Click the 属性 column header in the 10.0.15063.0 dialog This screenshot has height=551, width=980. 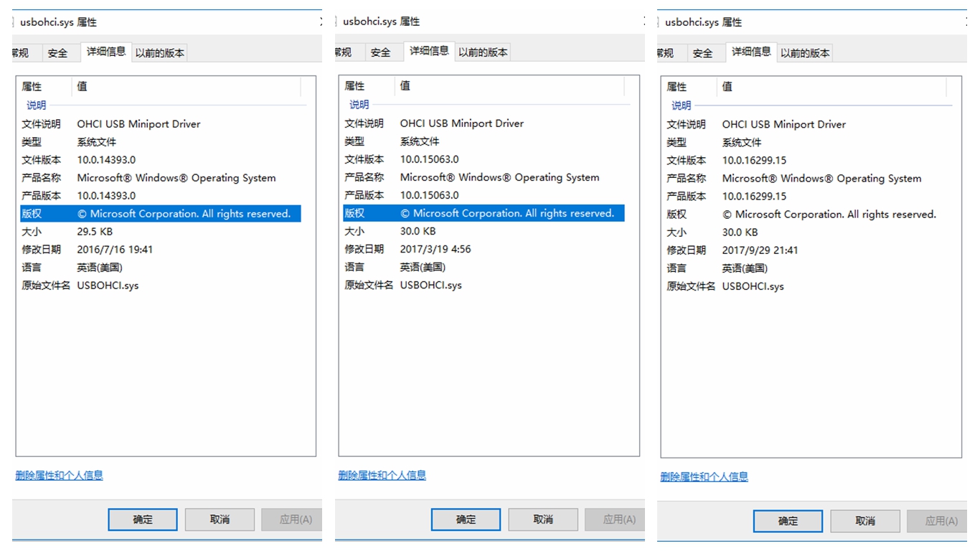click(367, 85)
